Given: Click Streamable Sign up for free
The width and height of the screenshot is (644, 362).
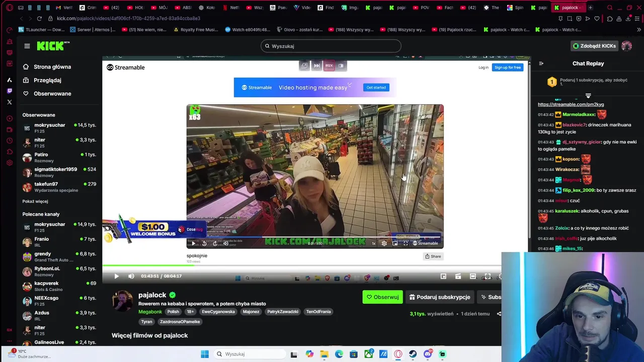Looking at the screenshot, I should (507, 67).
